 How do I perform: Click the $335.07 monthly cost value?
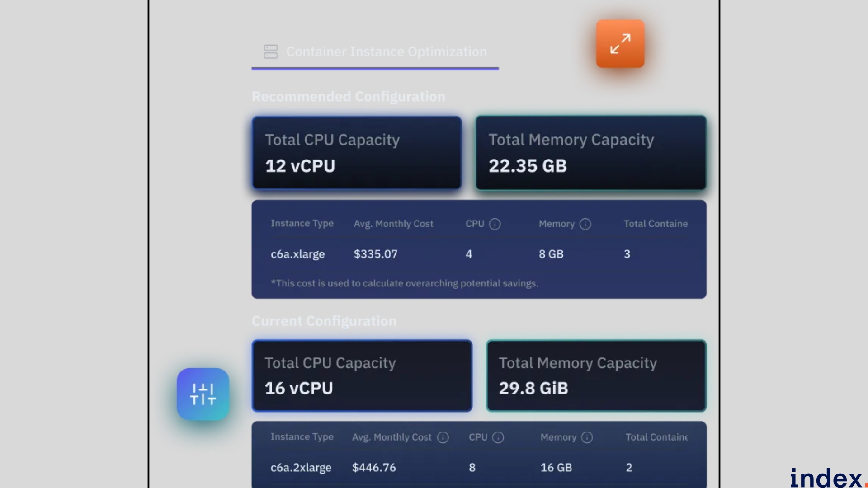click(375, 254)
